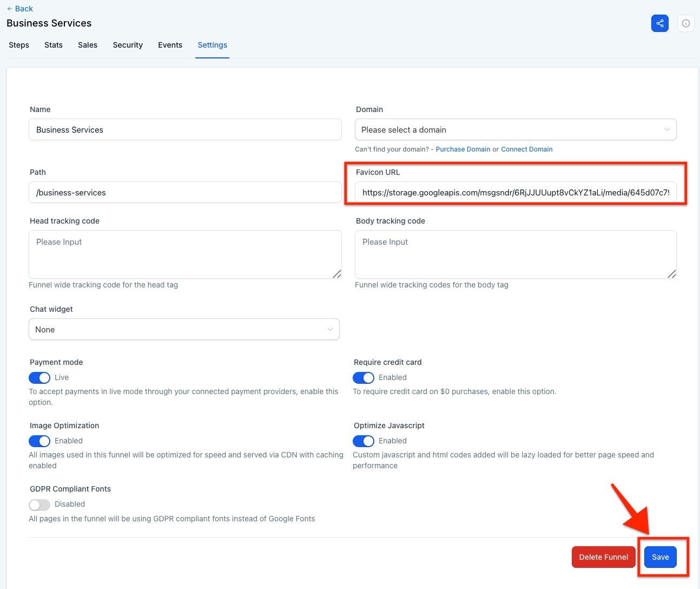Disable Optimize Javascript toggle
This screenshot has width=700, height=589.
[364, 441]
